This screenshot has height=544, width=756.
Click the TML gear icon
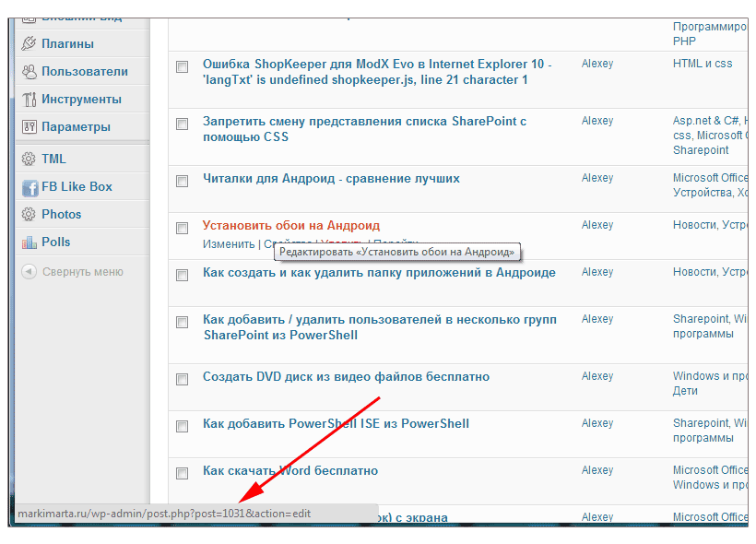pyautogui.click(x=29, y=159)
